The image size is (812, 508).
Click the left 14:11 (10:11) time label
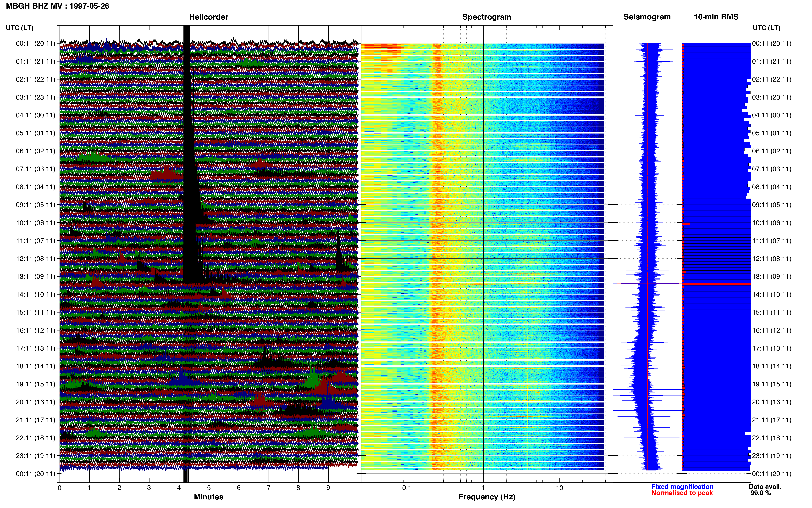coord(36,295)
